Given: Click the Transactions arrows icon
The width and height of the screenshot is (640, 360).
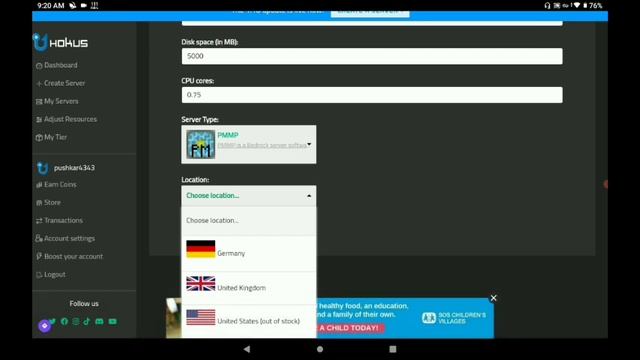Looking at the screenshot, I should click(x=39, y=221).
